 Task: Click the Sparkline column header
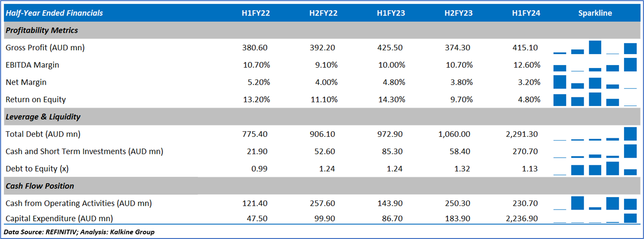pos(595,13)
